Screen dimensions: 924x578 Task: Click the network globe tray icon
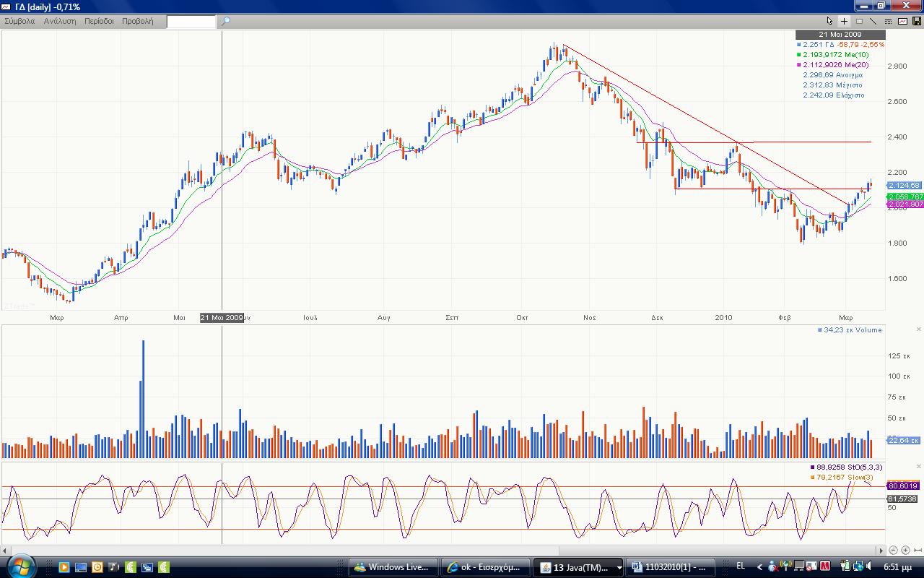coord(858,566)
